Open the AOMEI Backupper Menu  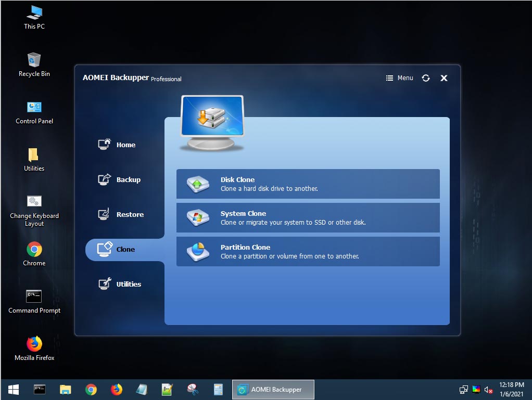point(399,78)
